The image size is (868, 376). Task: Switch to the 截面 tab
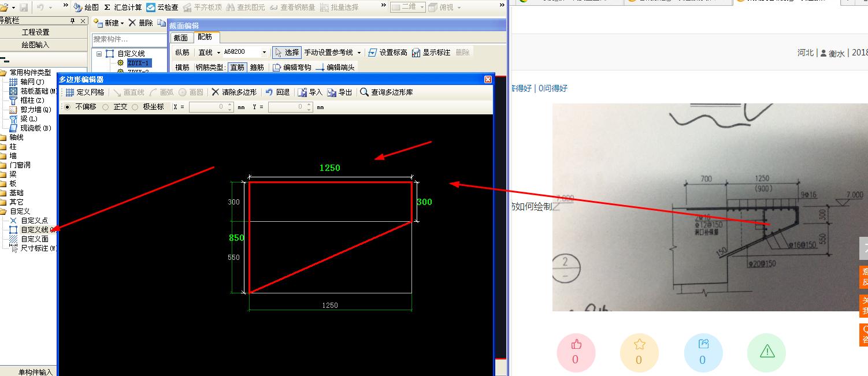click(181, 38)
